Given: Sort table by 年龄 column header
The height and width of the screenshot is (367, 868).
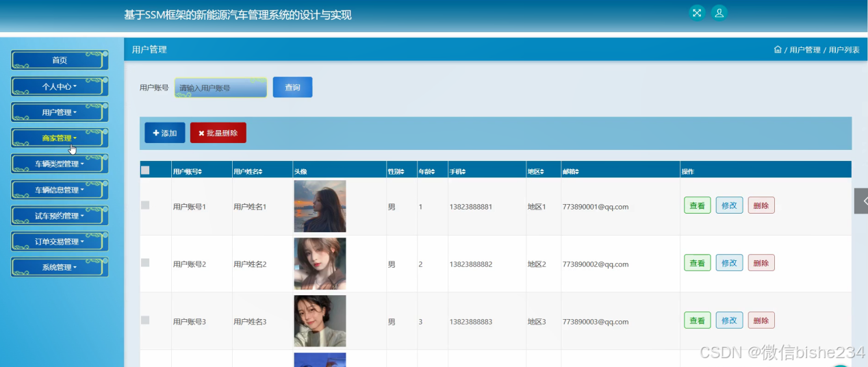Looking at the screenshot, I should [x=427, y=171].
